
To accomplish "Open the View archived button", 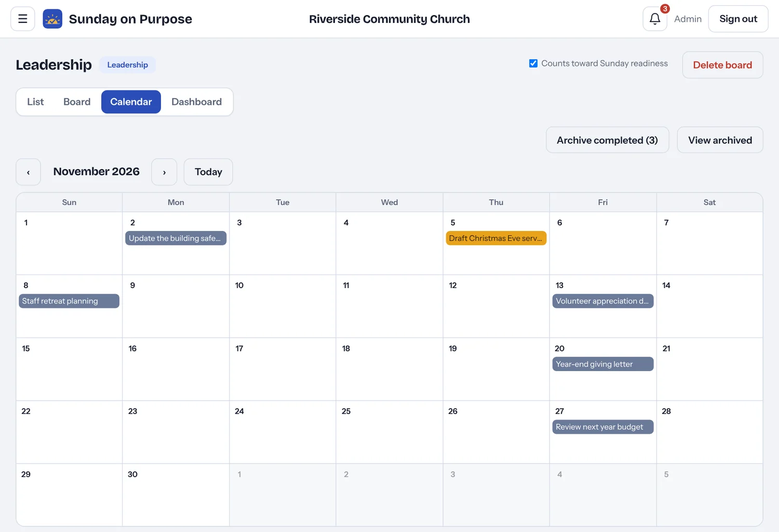I will coord(720,140).
